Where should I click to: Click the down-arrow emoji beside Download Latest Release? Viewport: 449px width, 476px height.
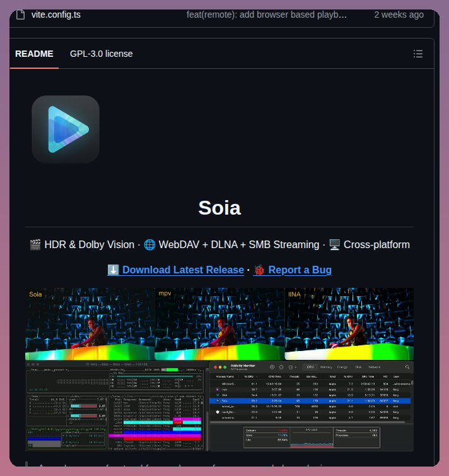click(x=113, y=270)
